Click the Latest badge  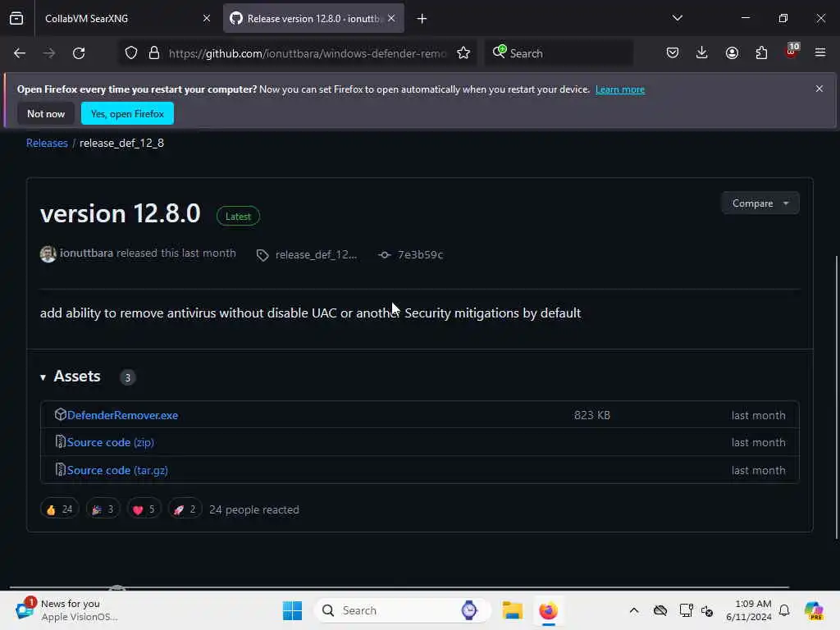pos(238,216)
